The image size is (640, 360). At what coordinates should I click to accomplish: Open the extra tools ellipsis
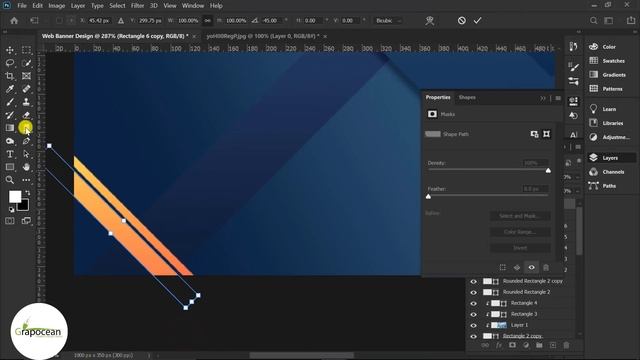26,180
